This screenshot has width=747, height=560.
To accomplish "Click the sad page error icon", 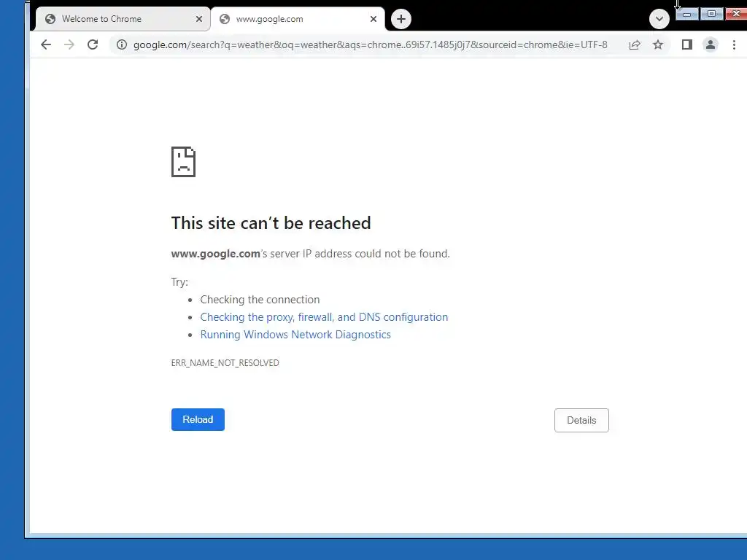I will pyautogui.click(x=183, y=162).
